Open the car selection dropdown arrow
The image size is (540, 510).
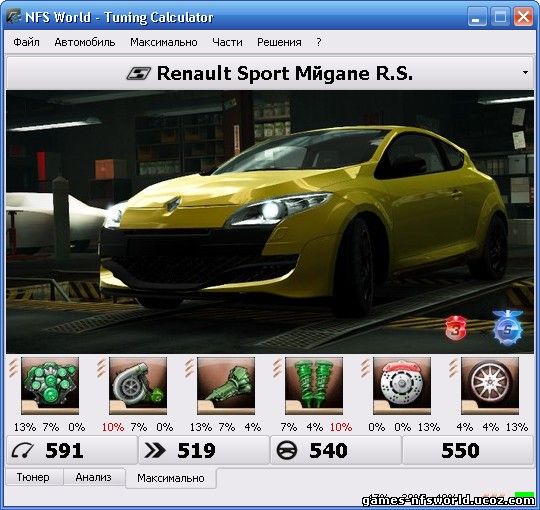point(525,72)
